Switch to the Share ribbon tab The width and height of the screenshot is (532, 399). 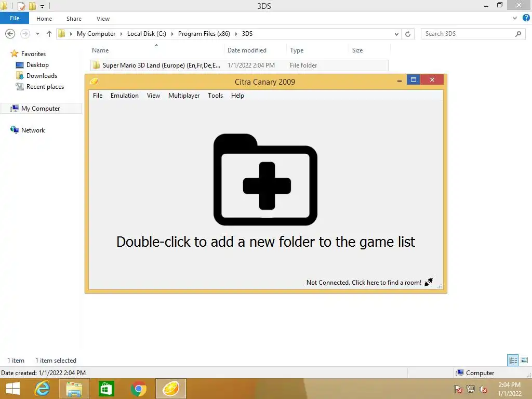pos(74,19)
